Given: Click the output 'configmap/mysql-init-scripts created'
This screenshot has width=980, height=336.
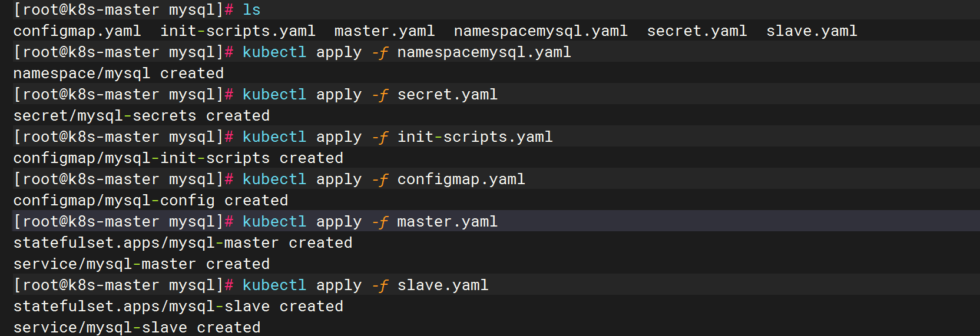Looking at the screenshot, I should 178,158.
